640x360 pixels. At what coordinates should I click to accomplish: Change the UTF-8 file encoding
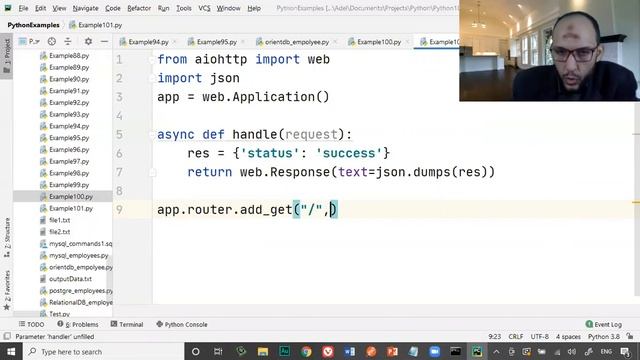[540, 337]
